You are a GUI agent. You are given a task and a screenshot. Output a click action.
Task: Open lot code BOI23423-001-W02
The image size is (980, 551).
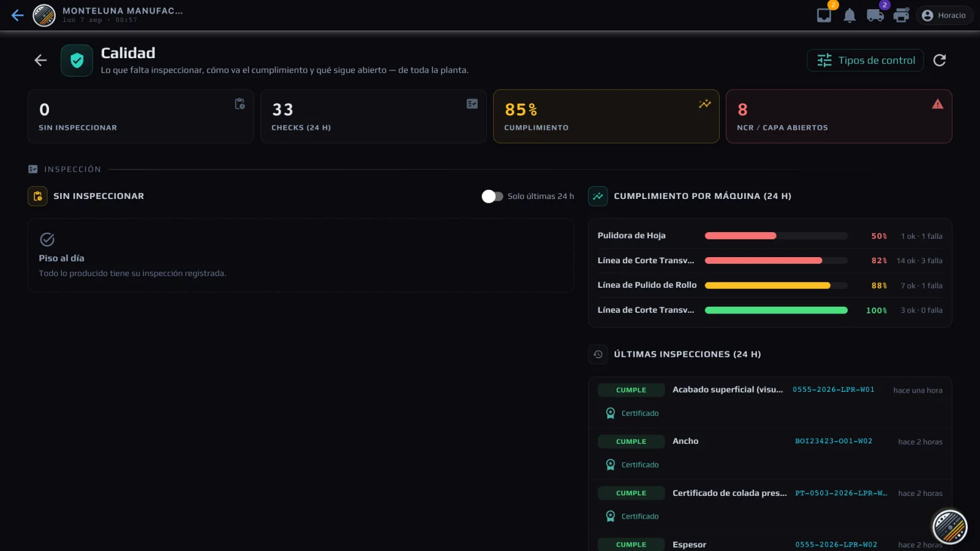[834, 441]
